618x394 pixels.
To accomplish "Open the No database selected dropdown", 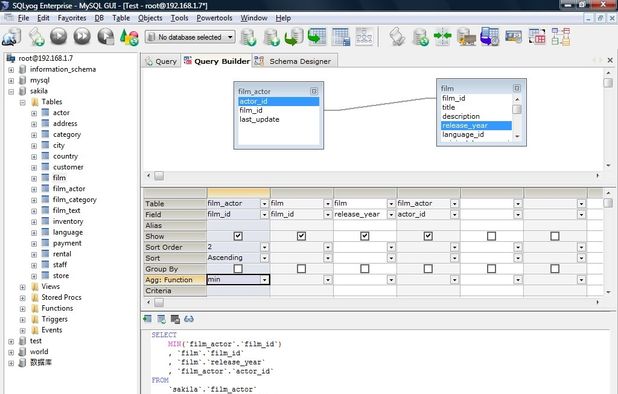I will pyautogui.click(x=190, y=37).
